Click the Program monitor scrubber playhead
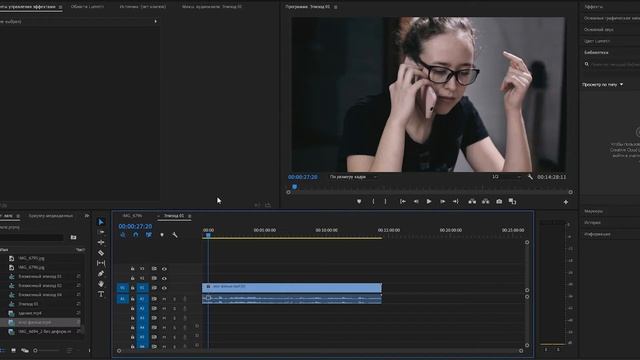 tap(294, 187)
